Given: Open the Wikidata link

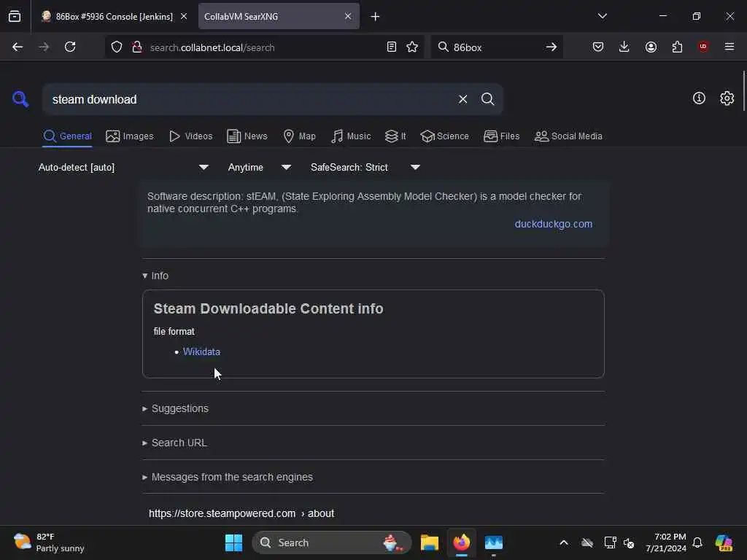Looking at the screenshot, I should [201, 352].
